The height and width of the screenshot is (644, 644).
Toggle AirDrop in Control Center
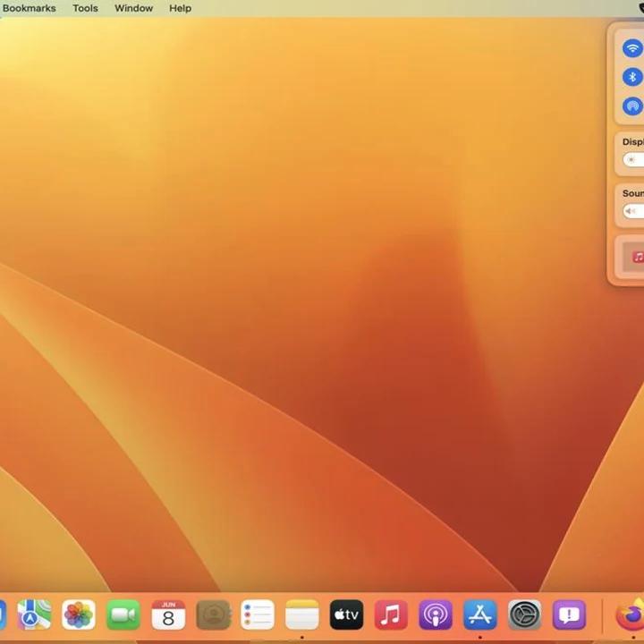click(632, 106)
